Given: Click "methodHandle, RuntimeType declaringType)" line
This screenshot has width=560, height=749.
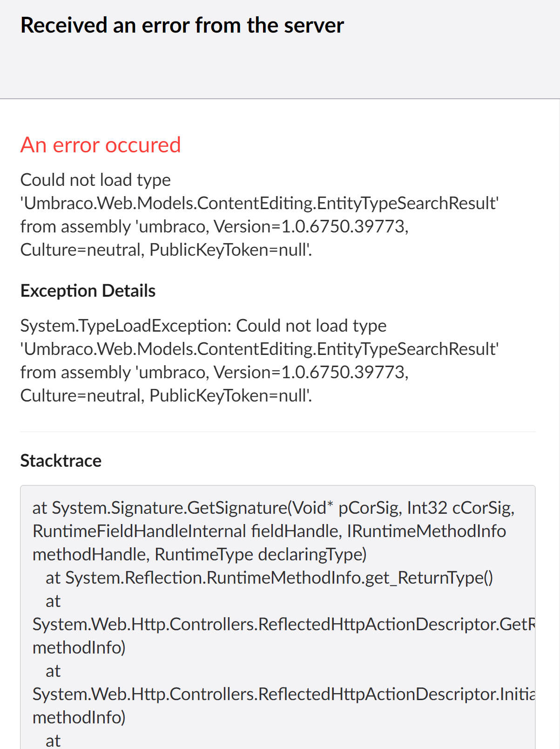Looking at the screenshot, I should tap(200, 554).
